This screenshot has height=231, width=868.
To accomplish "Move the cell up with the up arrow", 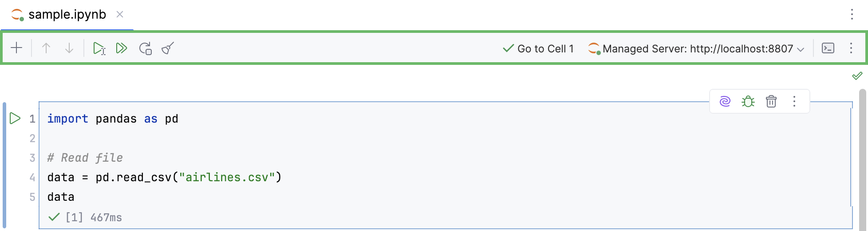I will [46, 48].
